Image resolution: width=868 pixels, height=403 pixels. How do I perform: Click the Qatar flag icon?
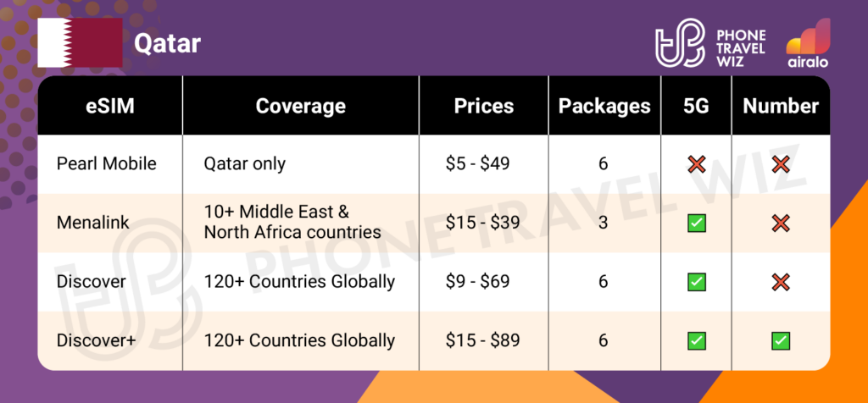(79, 41)
